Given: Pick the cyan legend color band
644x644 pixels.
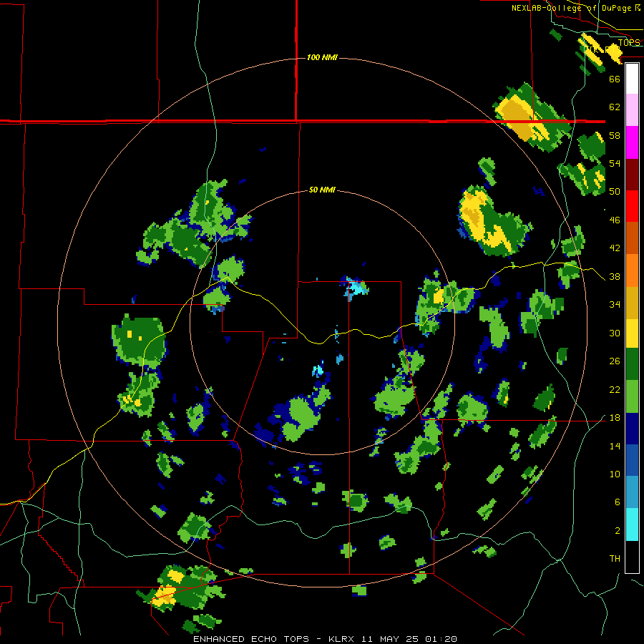Looking at the screenshot, I should tap(632, 525).
